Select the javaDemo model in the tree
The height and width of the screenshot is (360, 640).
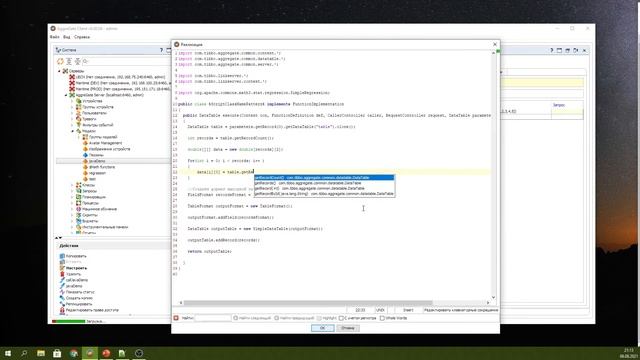(97, 161)
